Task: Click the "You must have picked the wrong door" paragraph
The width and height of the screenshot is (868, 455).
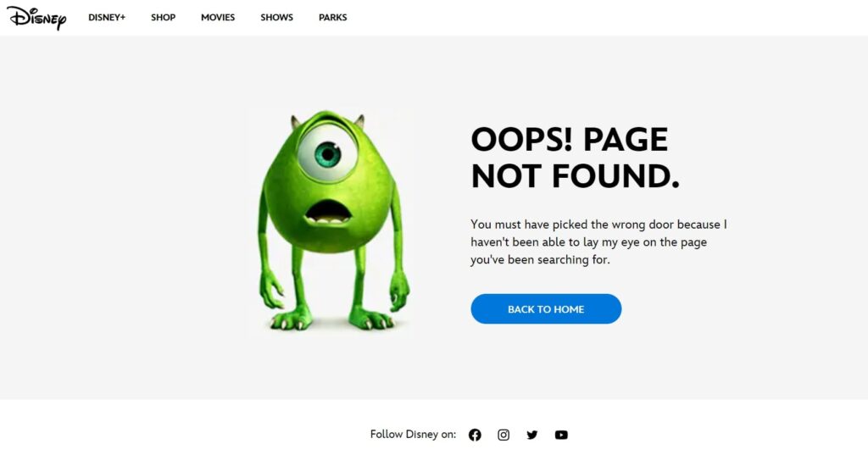Action: click(598, 241)
